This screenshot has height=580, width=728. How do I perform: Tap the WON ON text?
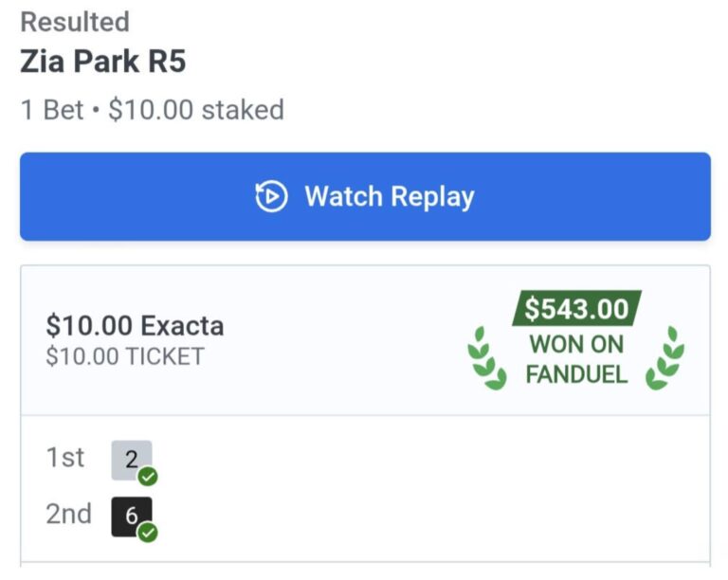(576, 343)
